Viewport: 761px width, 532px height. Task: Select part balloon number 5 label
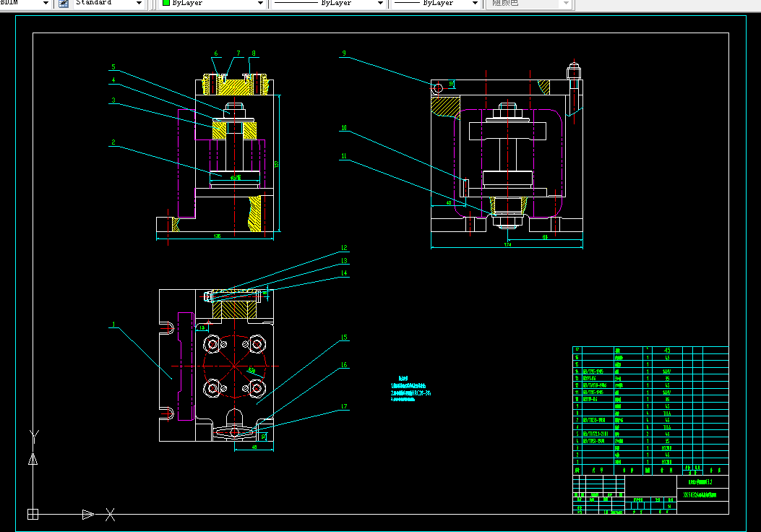[x=113, y=67]
